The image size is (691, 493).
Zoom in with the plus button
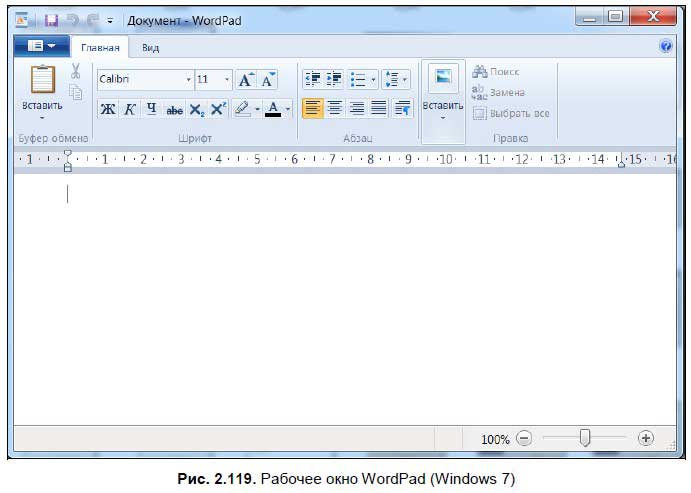click(x=646, y=438)
